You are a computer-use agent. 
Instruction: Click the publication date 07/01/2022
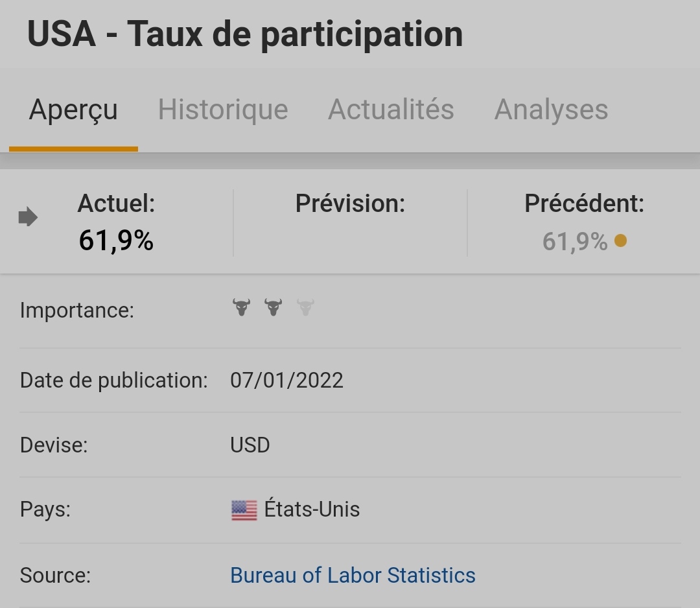click(x=286, y=380)
